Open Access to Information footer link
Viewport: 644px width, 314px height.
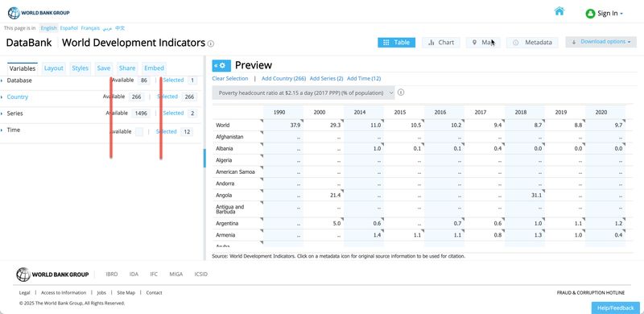point(64,292)
